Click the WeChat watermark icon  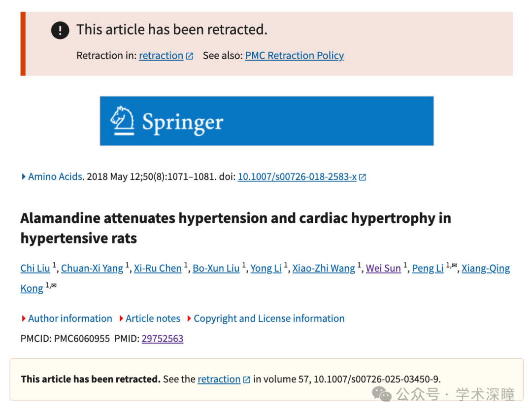(382, 394)
